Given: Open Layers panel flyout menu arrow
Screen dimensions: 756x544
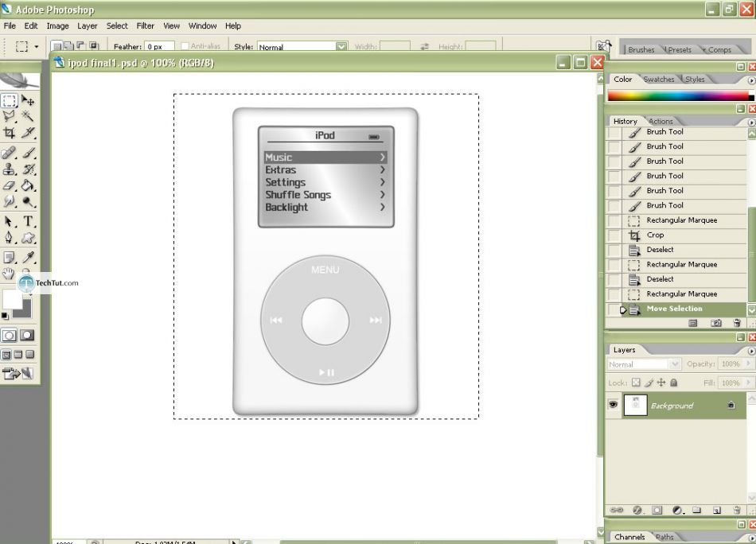Looking at the screenshot, I should click(751, 351).
